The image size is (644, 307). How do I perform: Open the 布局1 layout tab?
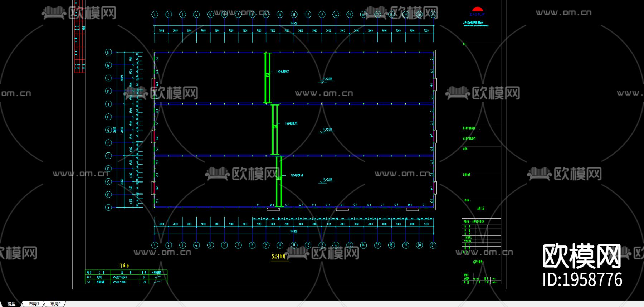click(34, 304)
